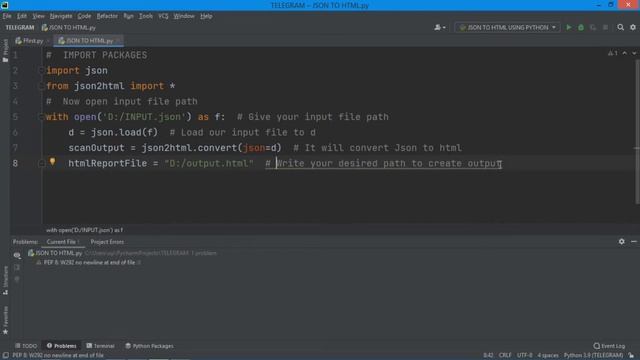
Task: Open Python 3.9 (TELEGRAM) interpreter selector
Action: click(593, 356)
